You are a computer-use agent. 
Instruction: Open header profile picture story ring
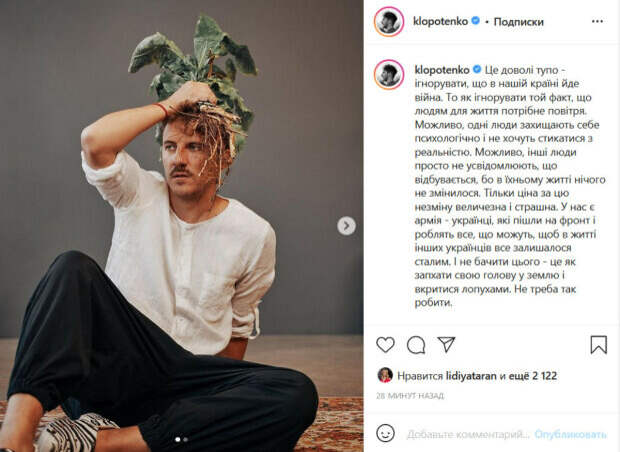[389, 21]
